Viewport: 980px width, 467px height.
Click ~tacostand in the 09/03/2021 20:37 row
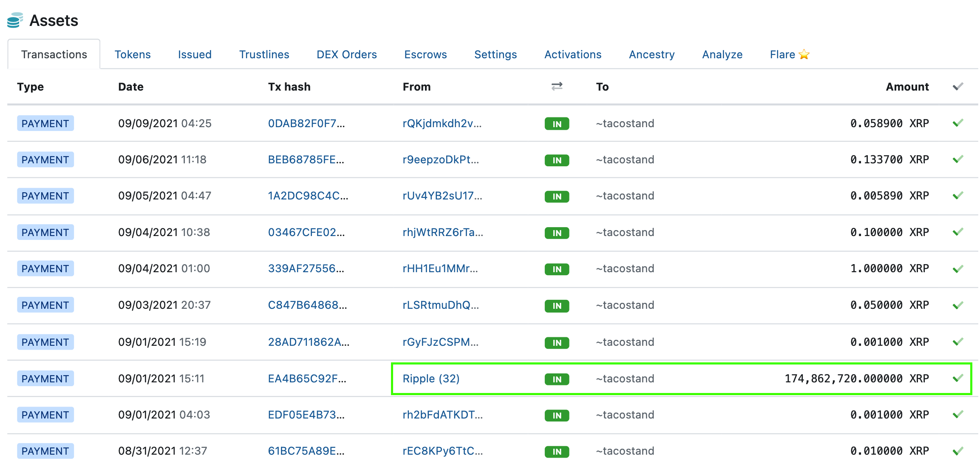(625, 305)
